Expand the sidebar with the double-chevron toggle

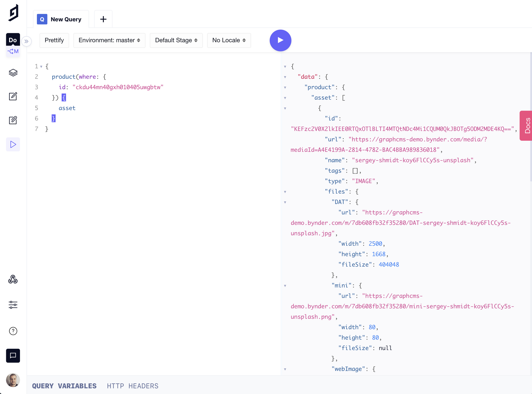coord(26,41)
